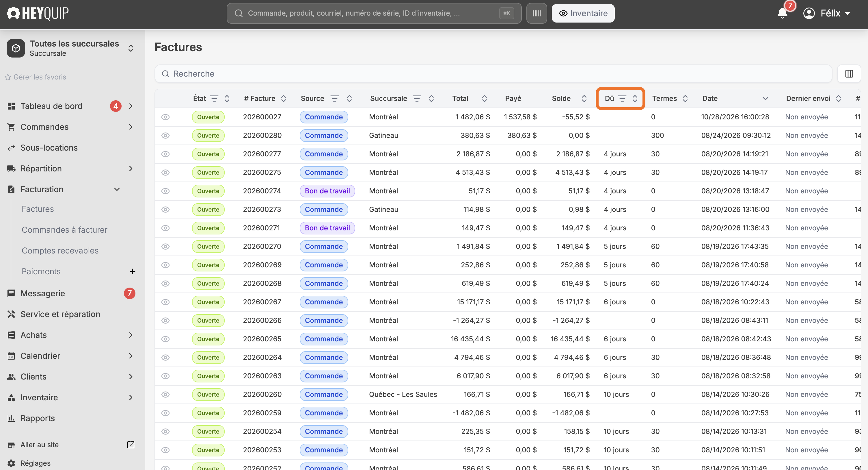The height and width of the screenshot is (470, 868).
Task: Sort by Total column arrows
Action: [485, 99]
